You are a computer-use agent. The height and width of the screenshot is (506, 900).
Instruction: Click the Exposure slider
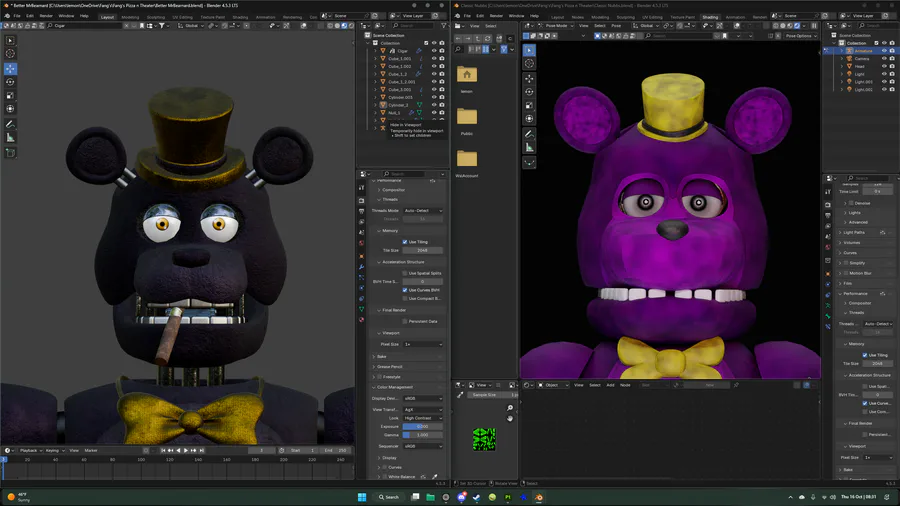point(423,427)
